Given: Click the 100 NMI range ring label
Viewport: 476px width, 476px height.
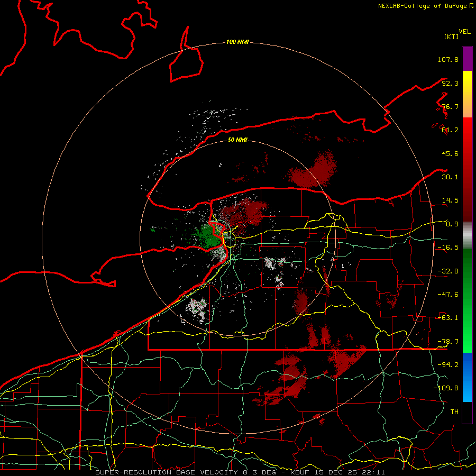Looking at the screenshot, I should (x=237, y=42).
